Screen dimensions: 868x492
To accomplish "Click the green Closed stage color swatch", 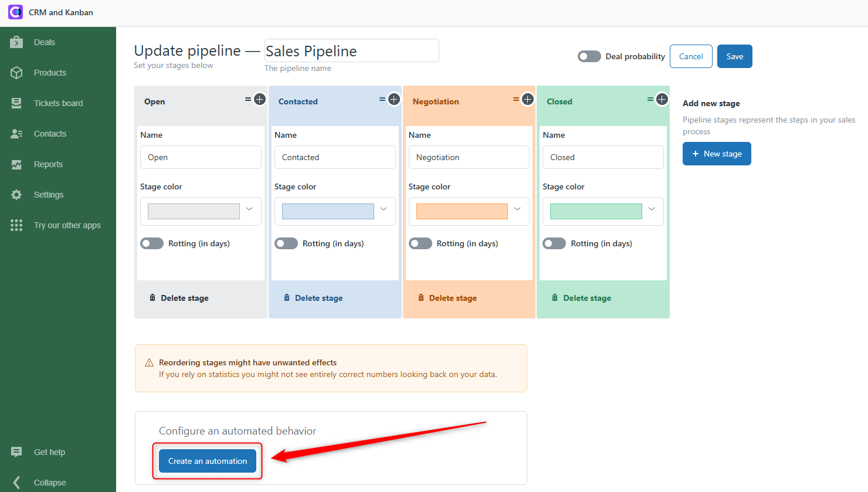I will pos(596,211).
